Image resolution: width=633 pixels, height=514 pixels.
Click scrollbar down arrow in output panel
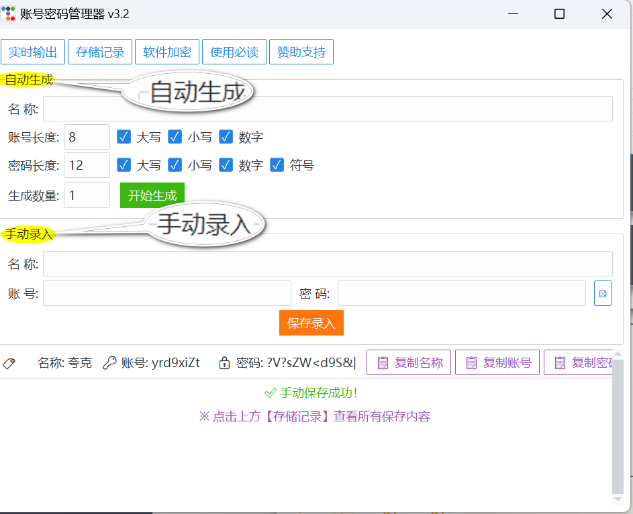(x=617, y=499)
